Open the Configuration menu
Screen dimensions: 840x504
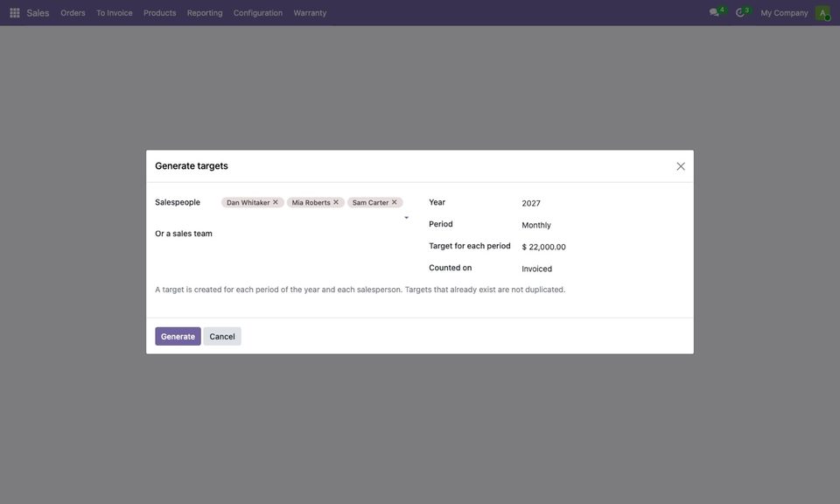pyautogui.click(x=257, y=13)
